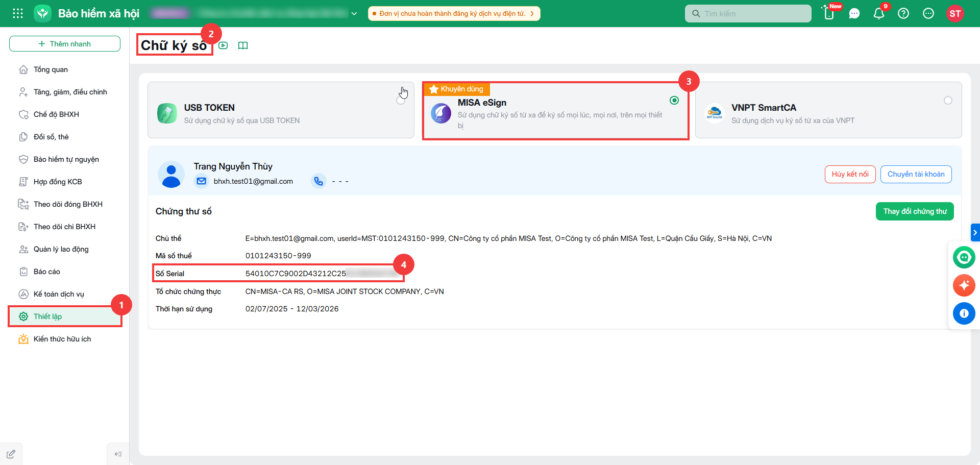Click the edit pencil icon at sidebar bottom
This screenshot has width=980, height=465.
pyautogui.click(x=11, y=454)
